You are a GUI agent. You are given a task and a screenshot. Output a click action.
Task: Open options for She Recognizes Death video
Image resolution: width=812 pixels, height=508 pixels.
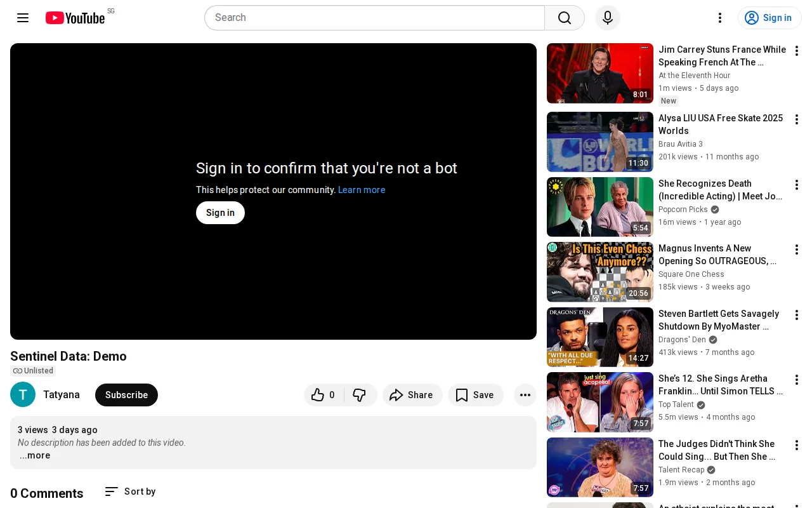[797, 185]
